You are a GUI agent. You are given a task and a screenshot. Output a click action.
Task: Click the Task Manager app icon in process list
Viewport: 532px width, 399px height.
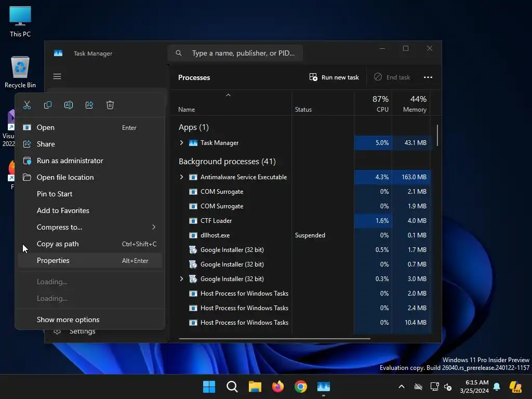pos(193,143)
